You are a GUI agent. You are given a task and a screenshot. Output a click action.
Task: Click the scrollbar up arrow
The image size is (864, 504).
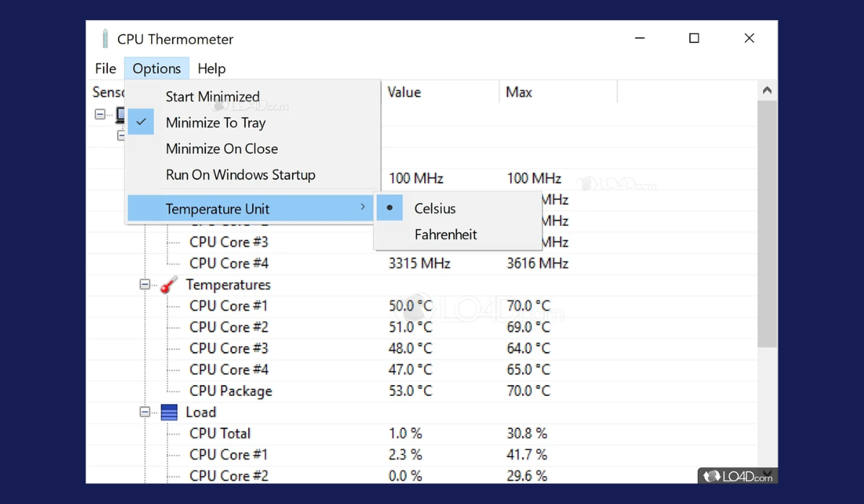pyautogui.click(x=767, y=91)
